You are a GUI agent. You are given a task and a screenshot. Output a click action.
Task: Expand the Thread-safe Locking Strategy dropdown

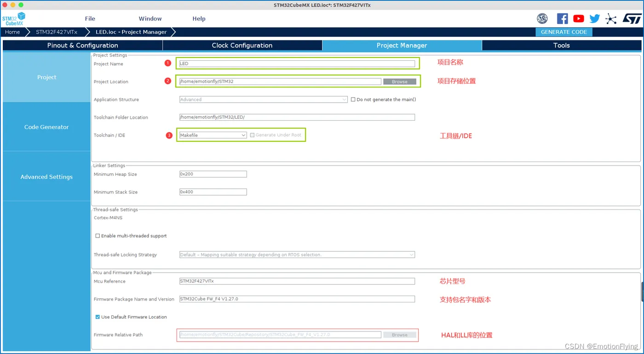click(297, 255)
